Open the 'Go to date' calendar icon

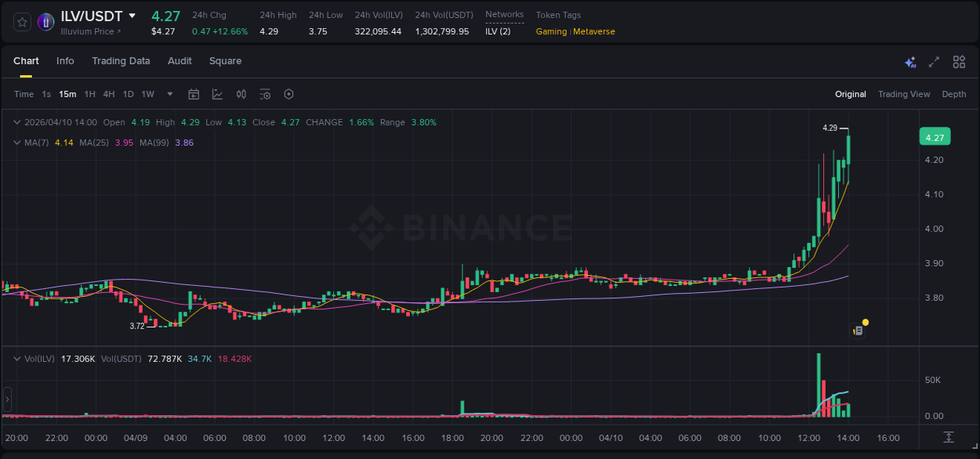click(194, 94)
